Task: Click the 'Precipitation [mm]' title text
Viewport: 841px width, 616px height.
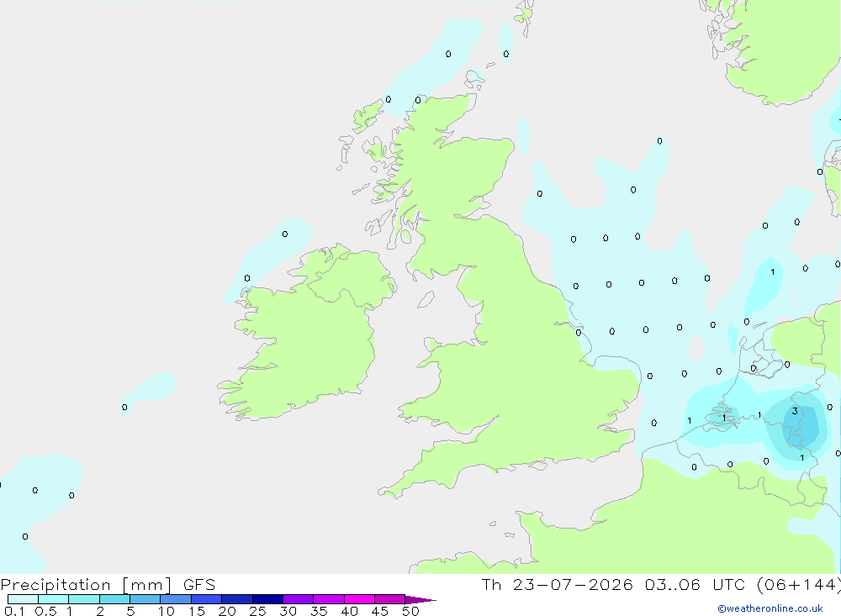Action: coord(86,585)
